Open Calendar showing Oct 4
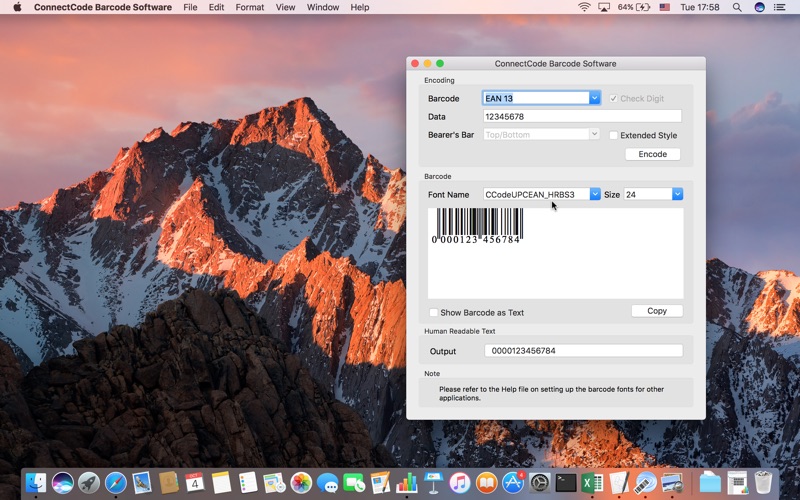This screenshot has width=800, height=500. coord(195,483)
